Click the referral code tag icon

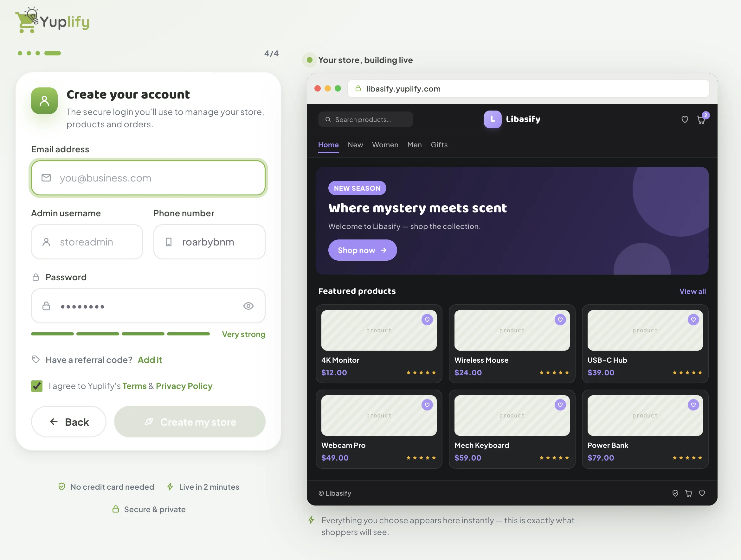[36, 360]
